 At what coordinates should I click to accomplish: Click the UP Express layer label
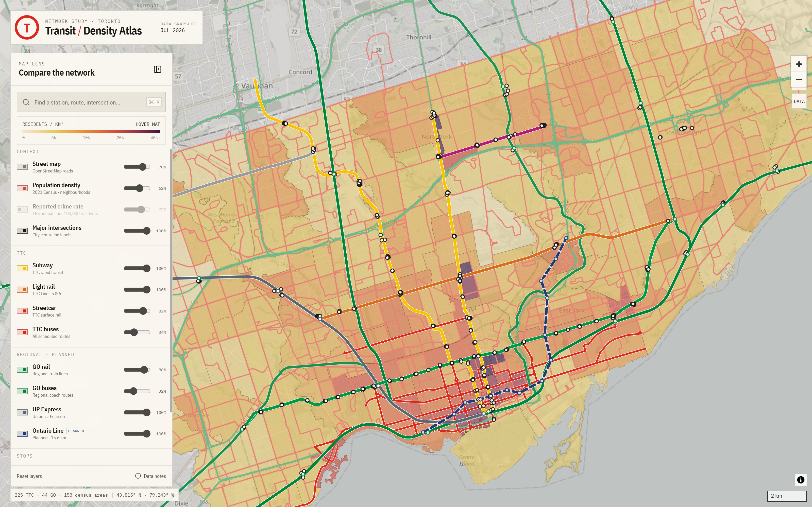coord(47,409)
